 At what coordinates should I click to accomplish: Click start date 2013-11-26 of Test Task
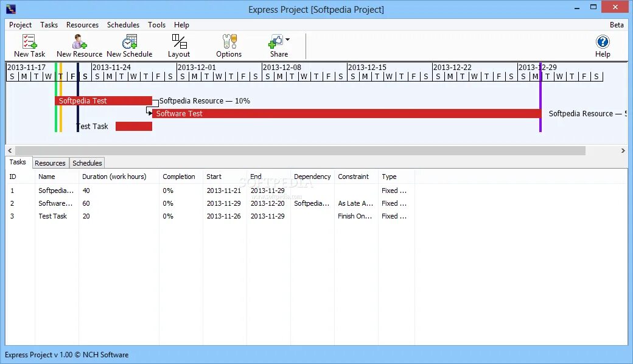click(x=223, y=216)
